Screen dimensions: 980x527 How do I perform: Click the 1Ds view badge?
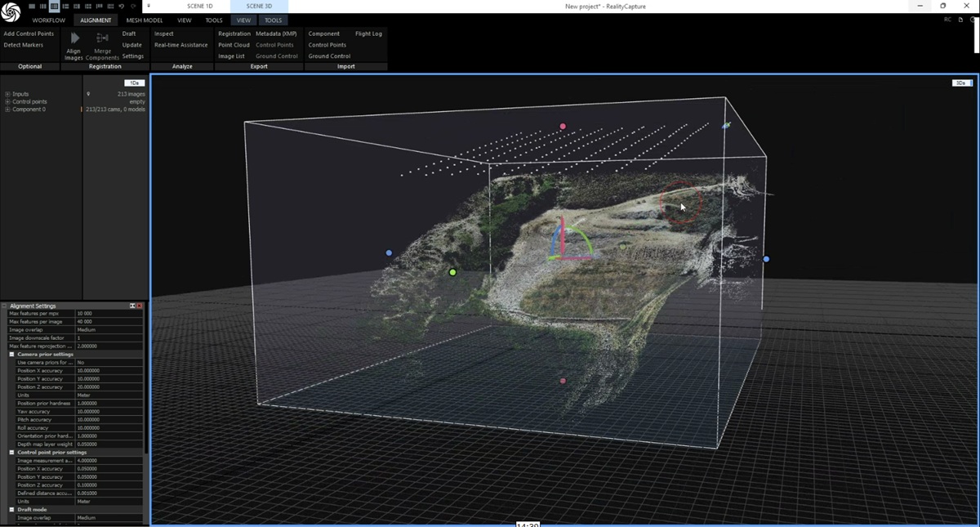134,83
